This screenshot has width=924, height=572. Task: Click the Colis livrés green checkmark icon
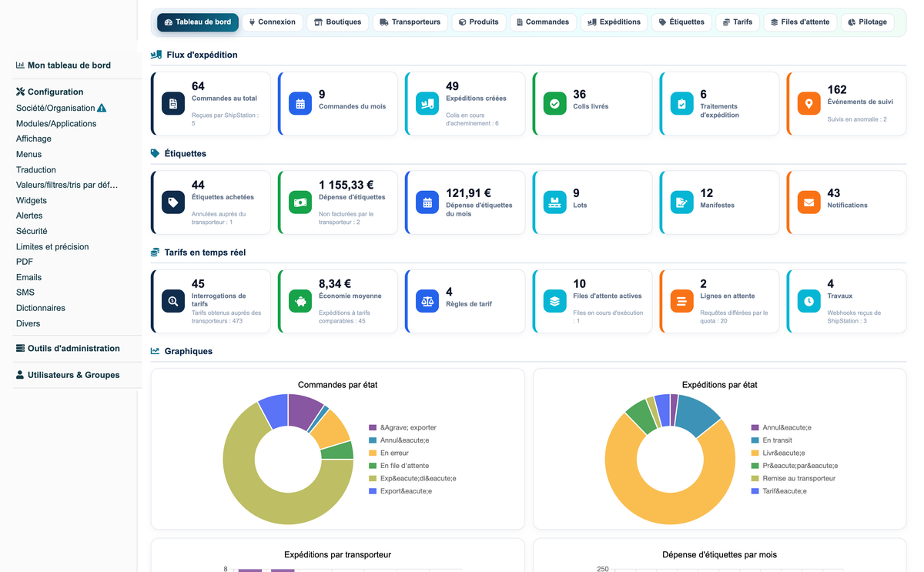coord(554,103)
